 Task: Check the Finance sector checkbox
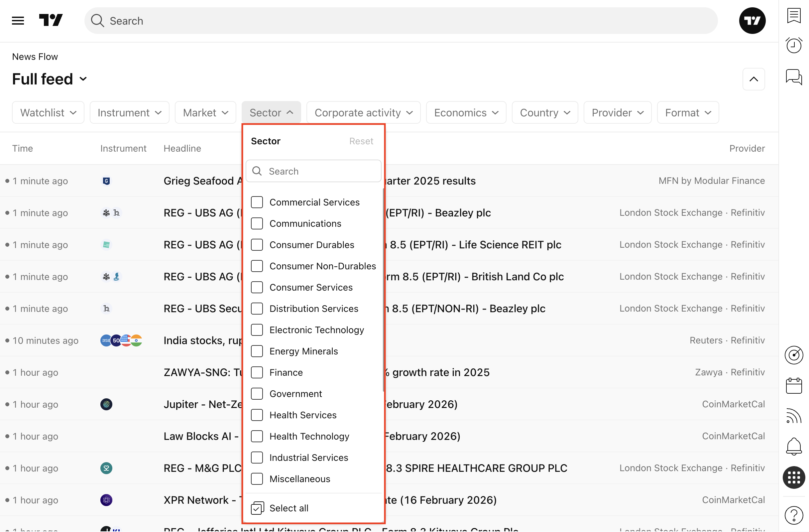(x=257, y=373)
